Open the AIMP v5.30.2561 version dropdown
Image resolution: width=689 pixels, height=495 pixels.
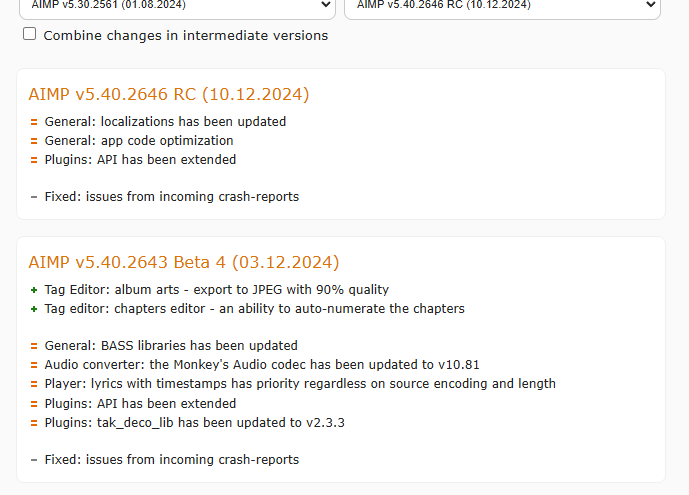[x=177, y=6]
